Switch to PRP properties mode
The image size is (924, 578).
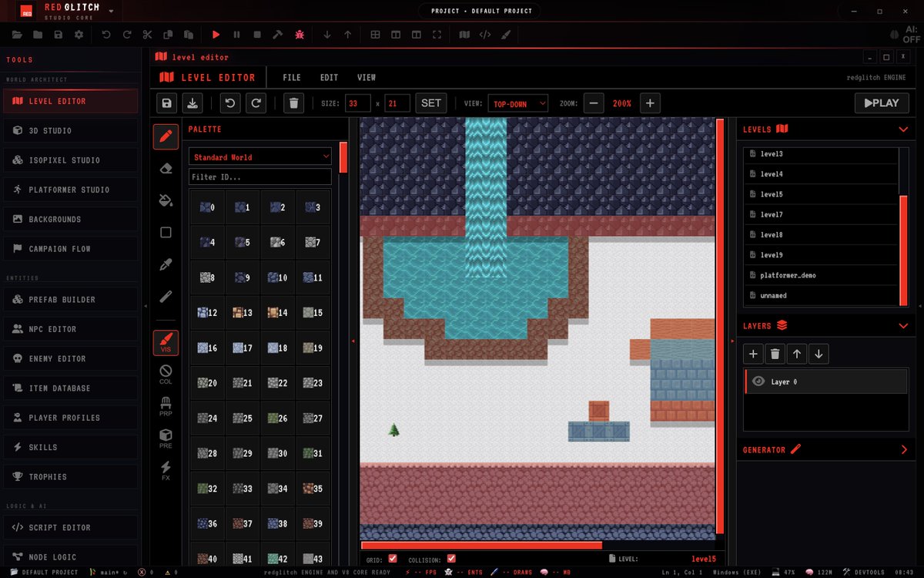(x=166, y=407)
